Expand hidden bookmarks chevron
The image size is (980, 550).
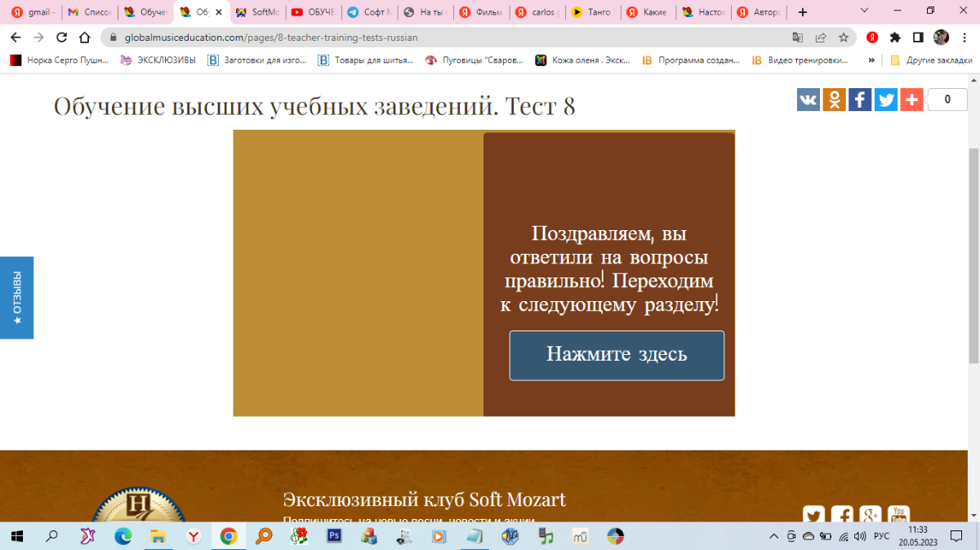[x=871, y=60]
